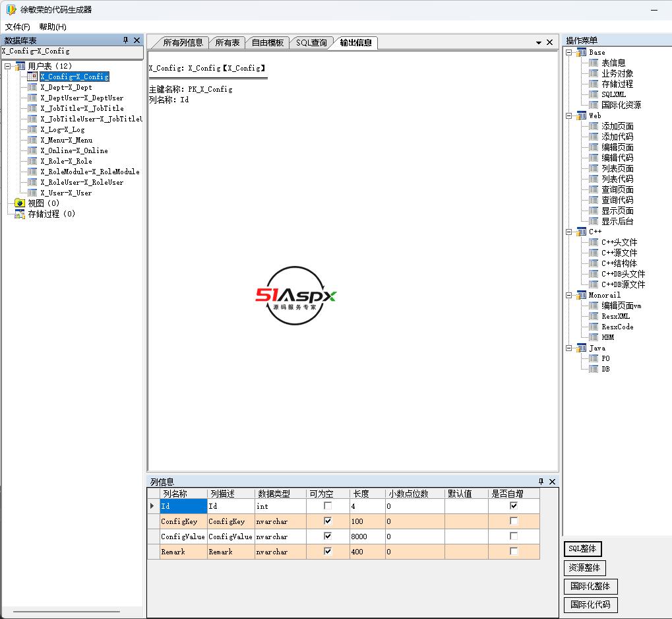Image resolution: width=672 pixels, height=619 pixels.
Task: Click the 存储过程 (0) node icon
Action: coord(20,214)
